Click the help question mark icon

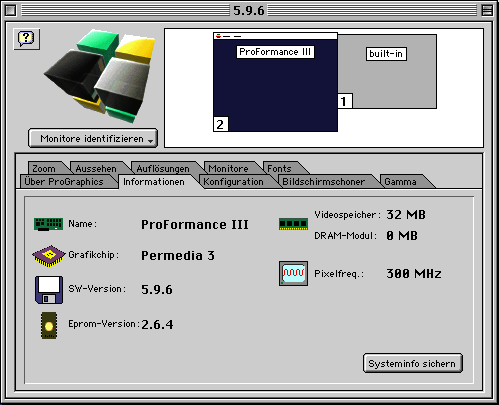click(26, 39)
